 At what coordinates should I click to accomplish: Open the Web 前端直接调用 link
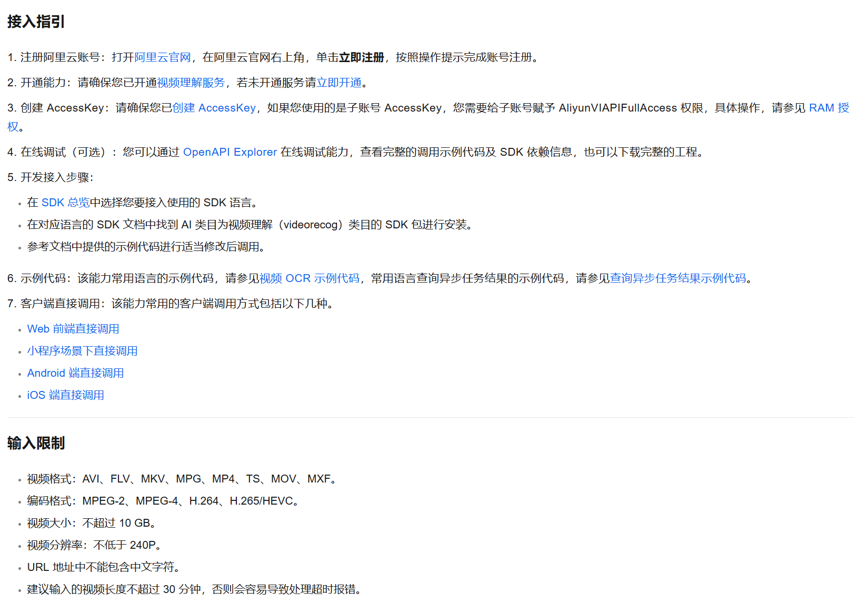[x=73, y=329]
